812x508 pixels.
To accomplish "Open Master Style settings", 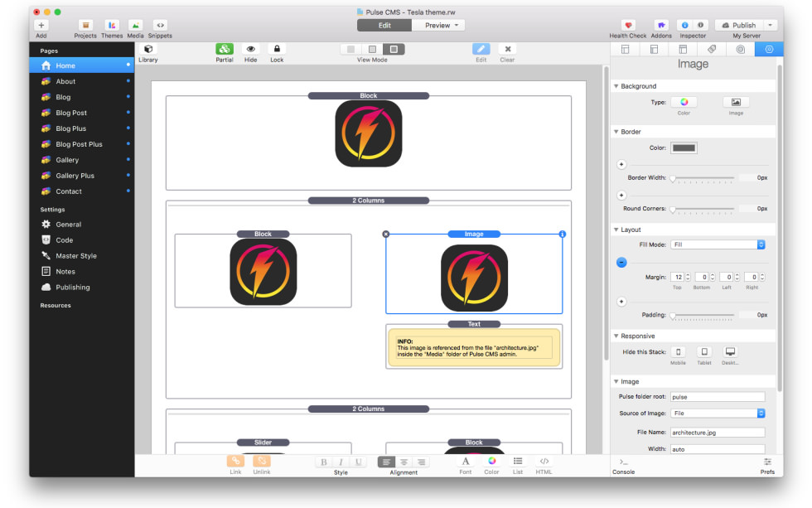I will coord(82,256).
